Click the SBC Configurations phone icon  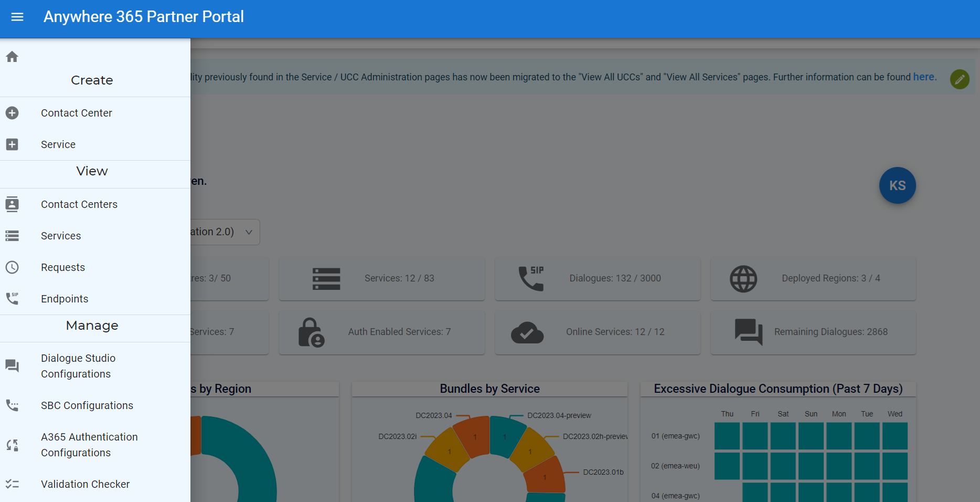coord(12,405)
